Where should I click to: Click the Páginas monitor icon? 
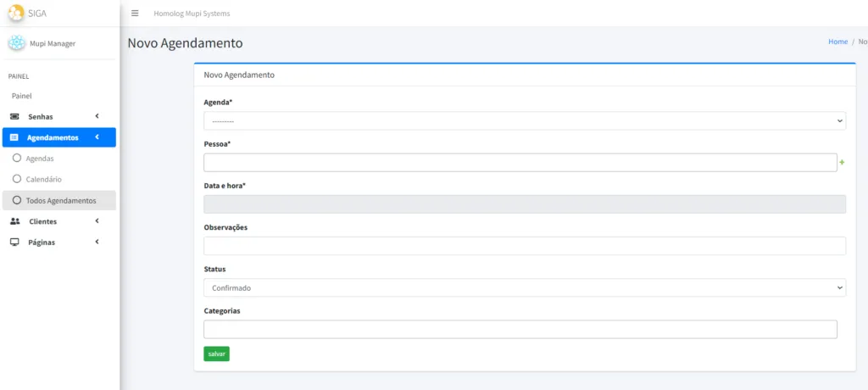(x=14, y=242)
